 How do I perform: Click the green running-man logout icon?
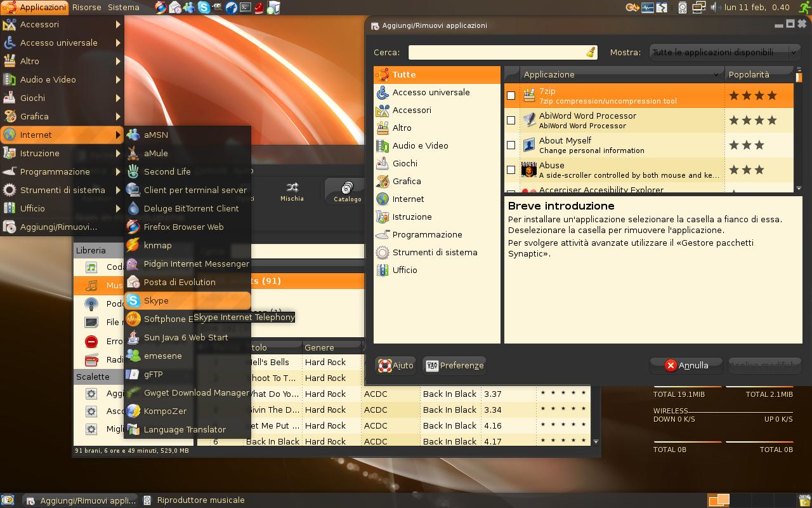804,8
